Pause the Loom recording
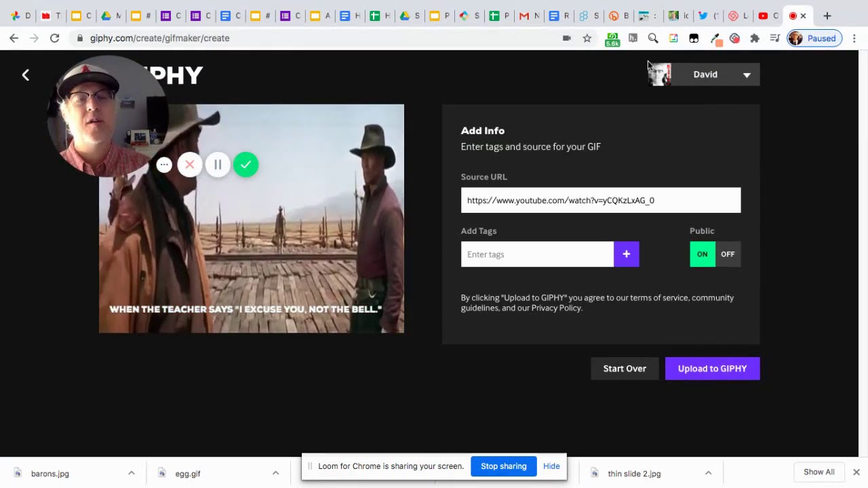868x488 pixels. tap(218, 165)
